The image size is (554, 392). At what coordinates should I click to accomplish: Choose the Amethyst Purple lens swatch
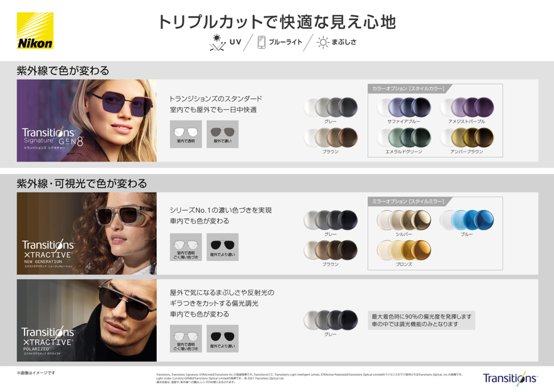coord(467,110)
